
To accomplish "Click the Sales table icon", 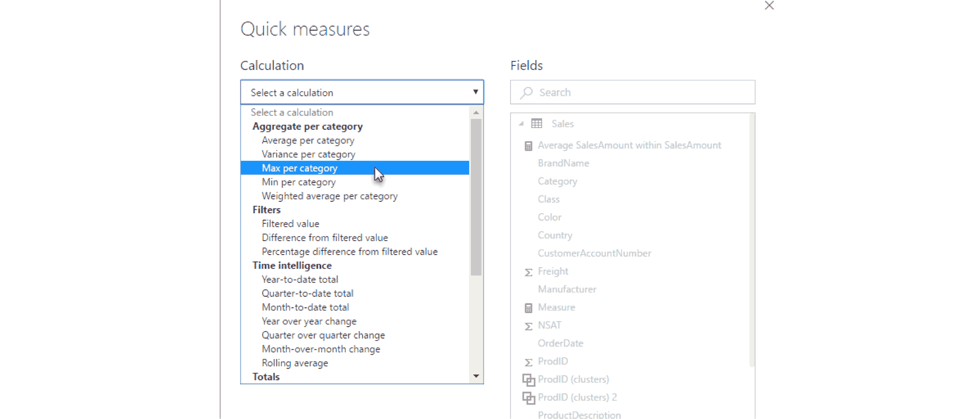I will pyautogui.click(x=537, y=123).
